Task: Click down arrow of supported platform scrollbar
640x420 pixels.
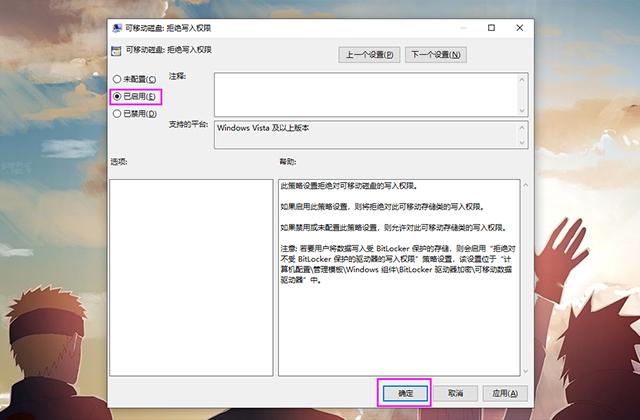Action: click(x=522, y=142)
